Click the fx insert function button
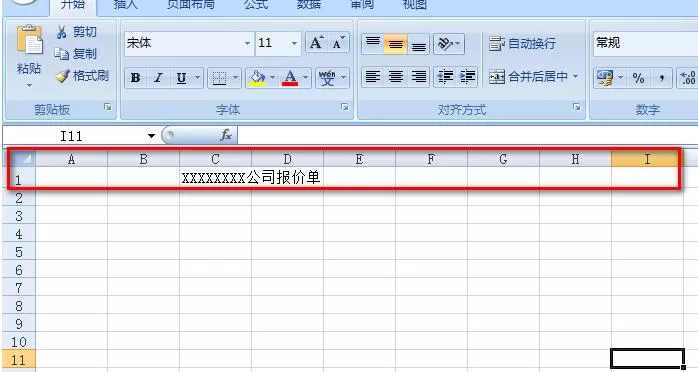Screen dimensions: 698x372 point(226,135)
